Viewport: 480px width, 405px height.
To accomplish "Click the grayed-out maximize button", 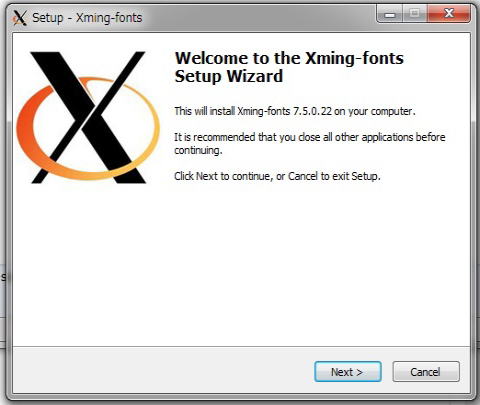I will pos(415,14).
